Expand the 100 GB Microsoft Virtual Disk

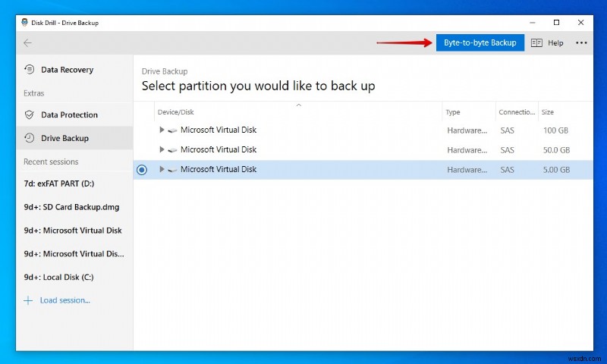click(x=162, y=130)
